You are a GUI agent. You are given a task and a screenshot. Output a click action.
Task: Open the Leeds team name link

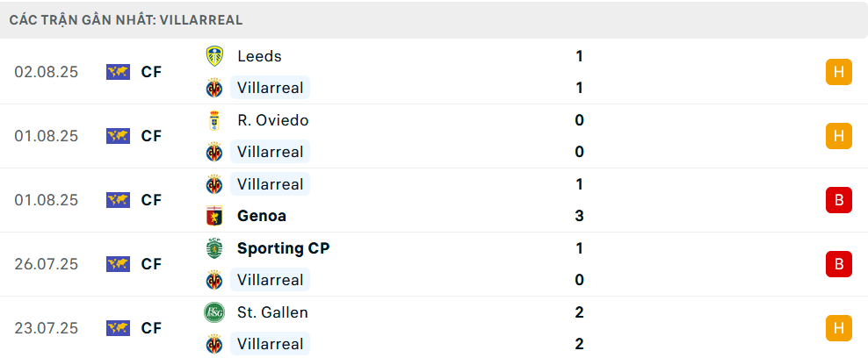pyautogui.click(x=259, y=56)
